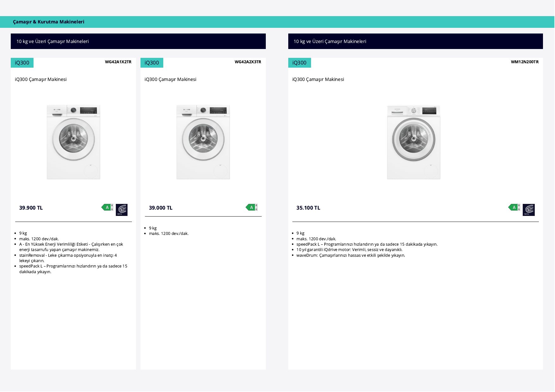
Task: Click the iQdrive badge on the WG42A1X2TR card
Action: click(x=122, y=210)
